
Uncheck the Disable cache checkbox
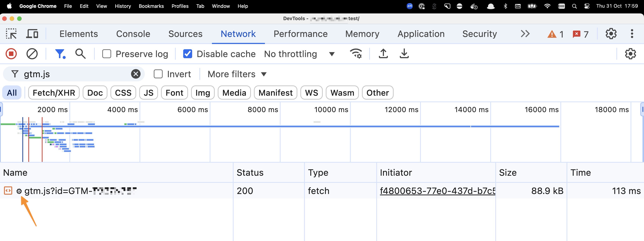(x=187, y=54)
